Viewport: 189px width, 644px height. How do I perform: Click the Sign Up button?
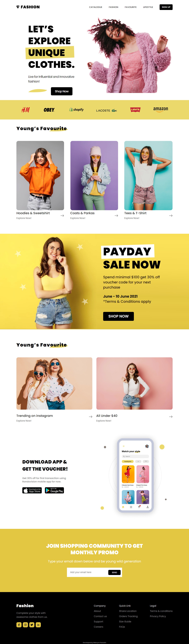coord(166,7)
